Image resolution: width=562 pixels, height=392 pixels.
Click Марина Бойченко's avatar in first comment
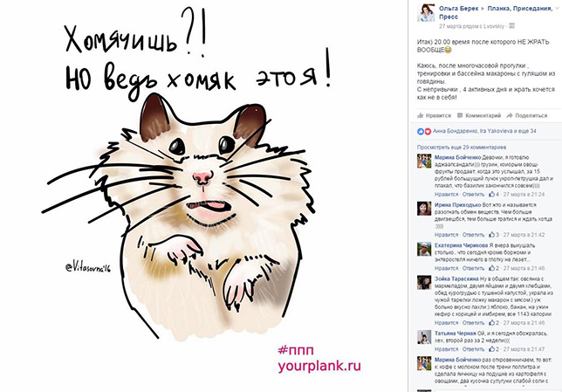[424, 161]
